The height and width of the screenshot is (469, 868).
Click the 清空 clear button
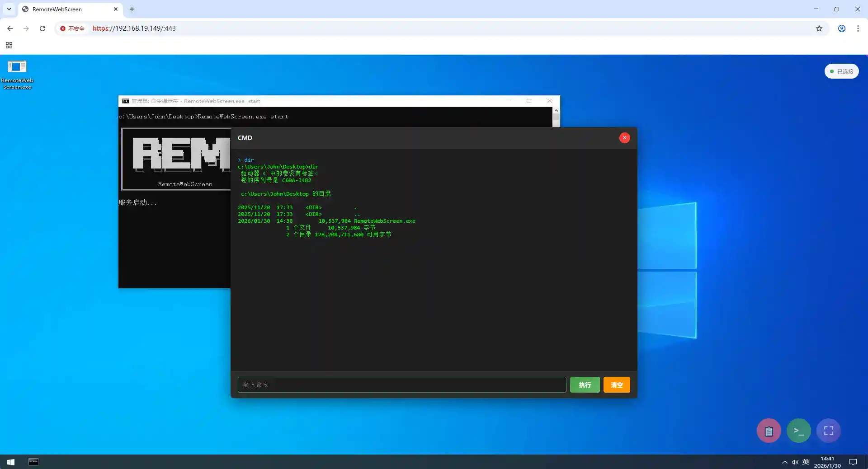617,385
